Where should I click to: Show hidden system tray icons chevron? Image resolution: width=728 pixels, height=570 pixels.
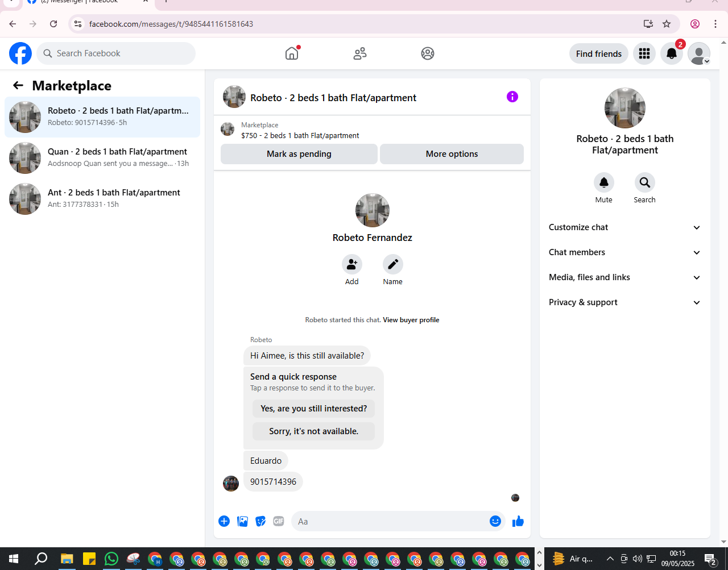610,559
